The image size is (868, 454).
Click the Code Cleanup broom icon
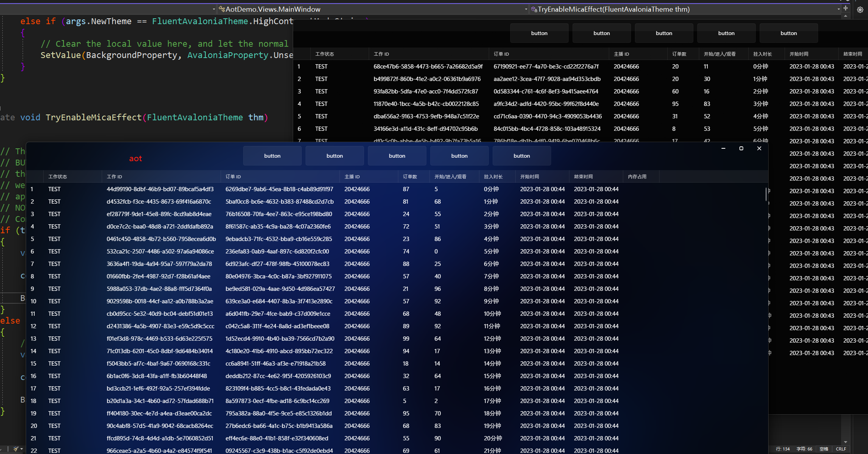(x=16, y=449)
